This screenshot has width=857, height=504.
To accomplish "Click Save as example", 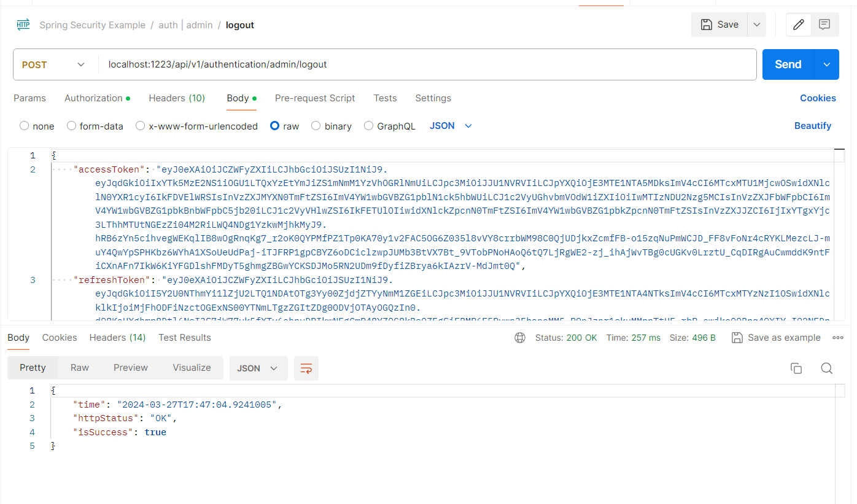I will click(776, 338).
